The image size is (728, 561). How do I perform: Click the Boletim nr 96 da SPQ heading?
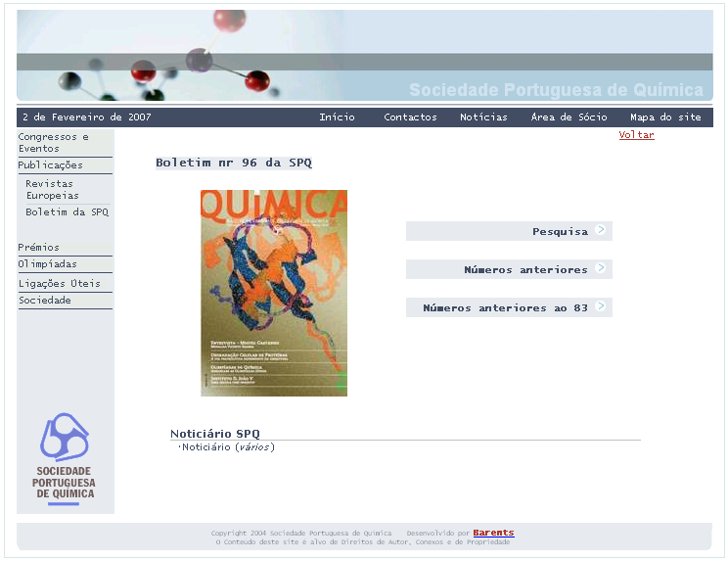click(x=234, y=163)
